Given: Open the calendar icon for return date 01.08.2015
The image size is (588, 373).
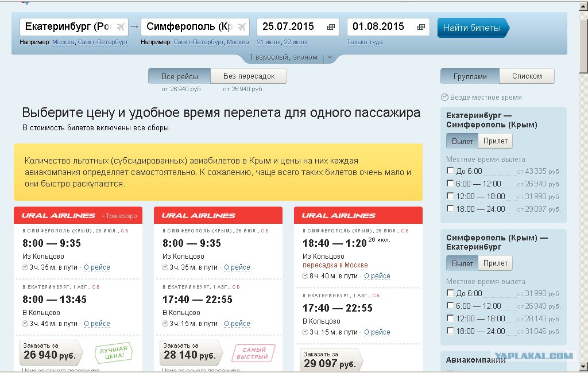Looking at the screenshot, I should pyautogui.click(x=421, y=27).
